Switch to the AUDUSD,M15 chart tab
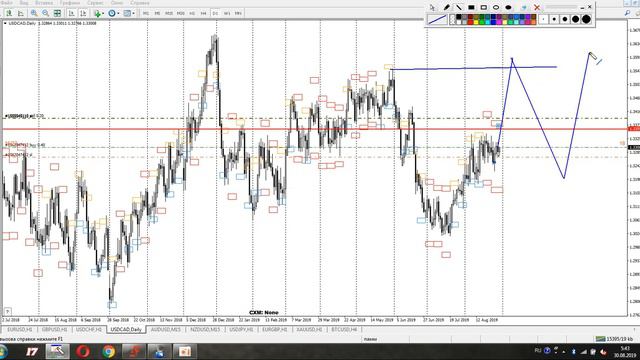640x360 pixels. pos(165,329)
